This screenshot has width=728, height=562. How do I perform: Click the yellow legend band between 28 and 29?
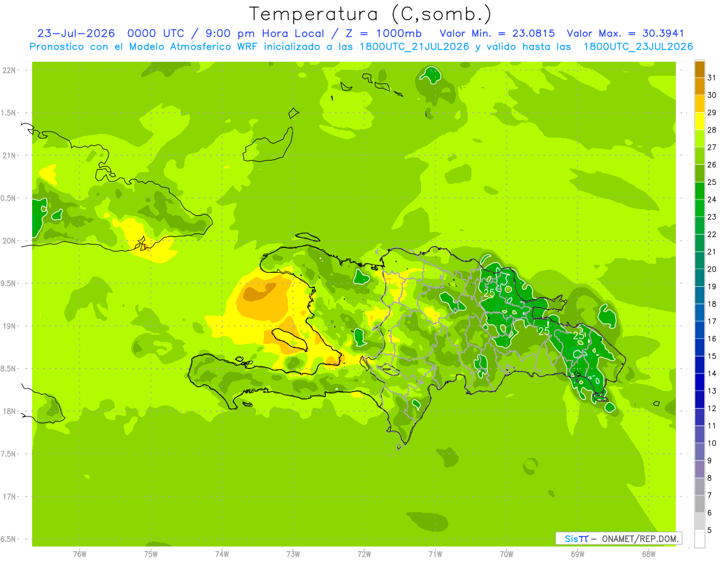[x=699, y=121]
